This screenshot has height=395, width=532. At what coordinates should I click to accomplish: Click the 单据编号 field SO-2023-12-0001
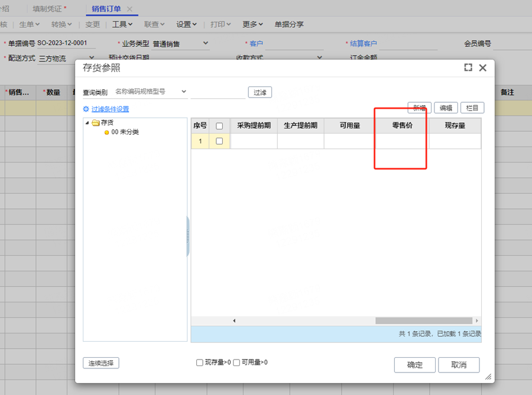pyautogui.click(x=66, y=43)
